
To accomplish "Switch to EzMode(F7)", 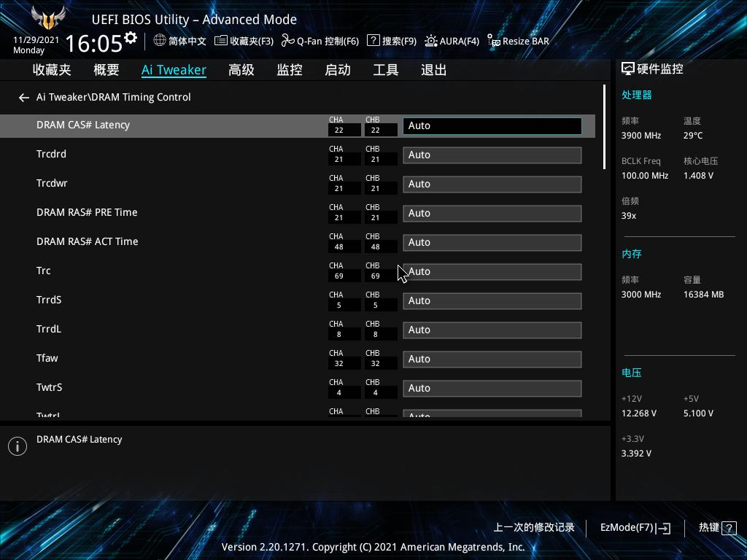I will 635,528.
